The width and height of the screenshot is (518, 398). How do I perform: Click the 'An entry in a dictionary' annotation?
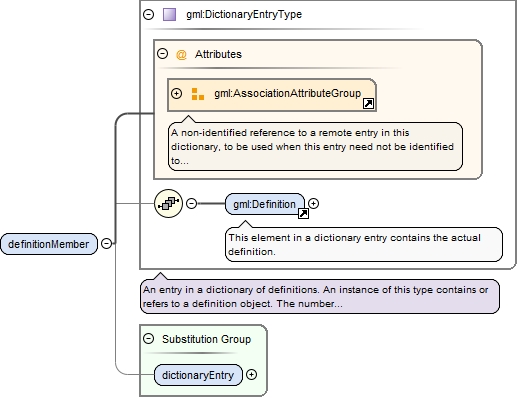point(320,296)
